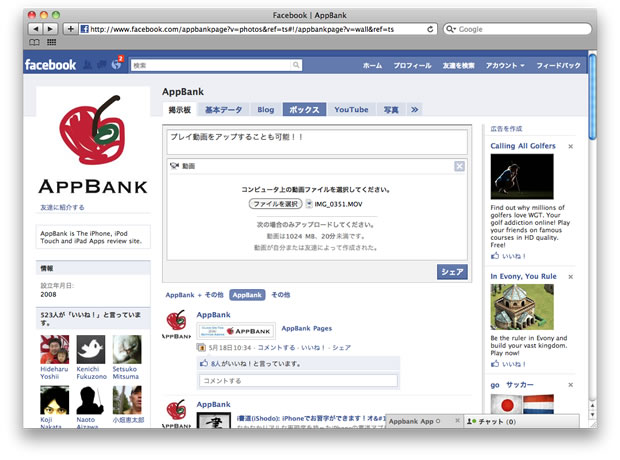Open the フィードバック menu item
620x460 pixels.
point(558,65)
